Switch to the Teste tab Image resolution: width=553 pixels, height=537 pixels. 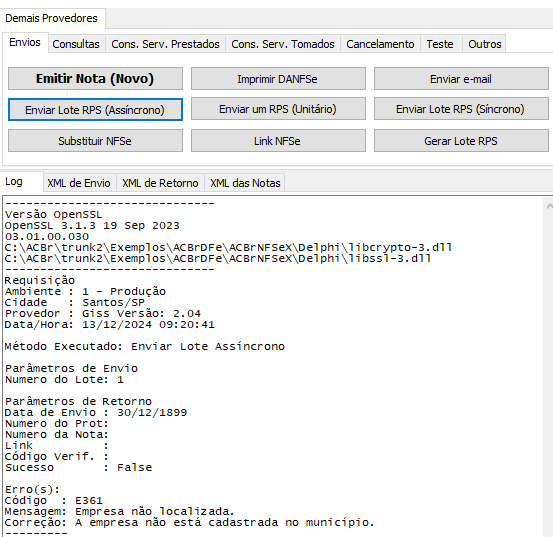click(440, 44)
